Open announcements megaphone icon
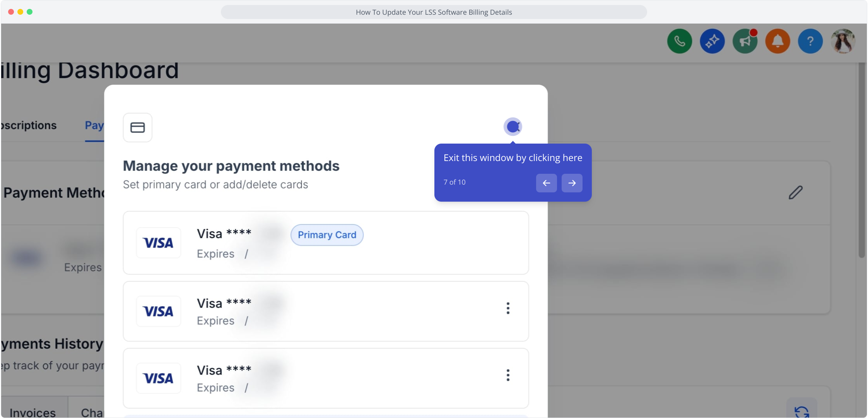This screenshot has height=418, width=868. [745, 41]
